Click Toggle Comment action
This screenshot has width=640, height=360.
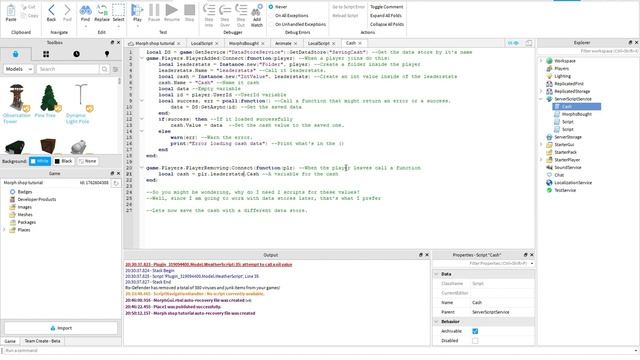coord(387,7)
